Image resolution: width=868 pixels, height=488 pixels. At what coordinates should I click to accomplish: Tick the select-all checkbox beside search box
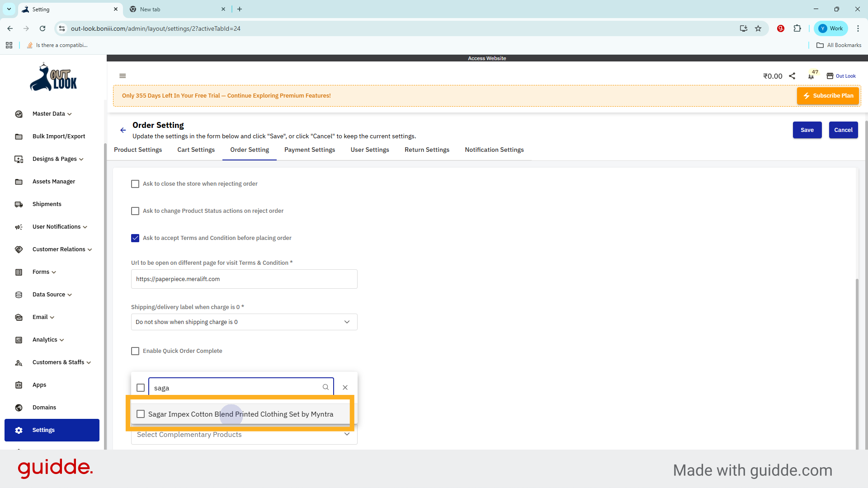[141, 388]
